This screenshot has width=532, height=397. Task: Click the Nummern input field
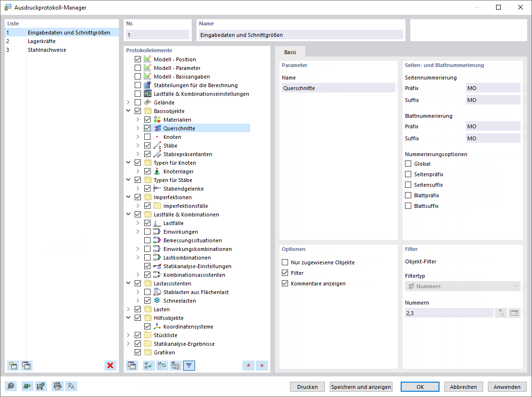[449, 313]
